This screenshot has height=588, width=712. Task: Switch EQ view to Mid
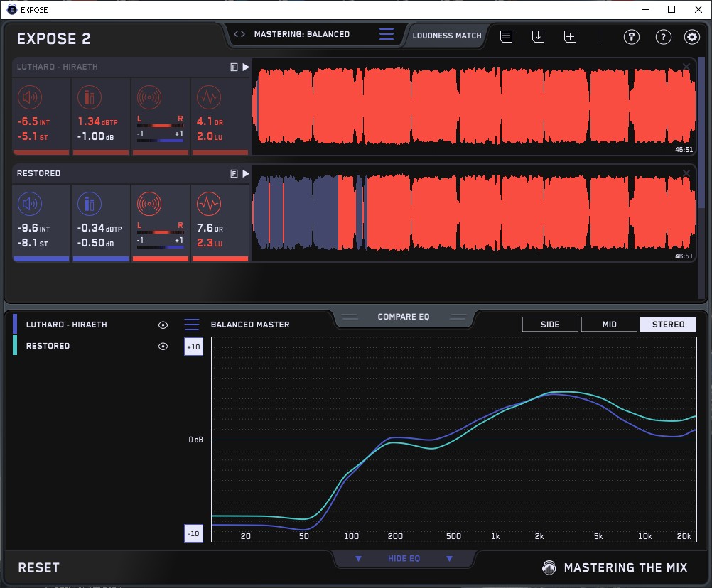coord(608,325)
